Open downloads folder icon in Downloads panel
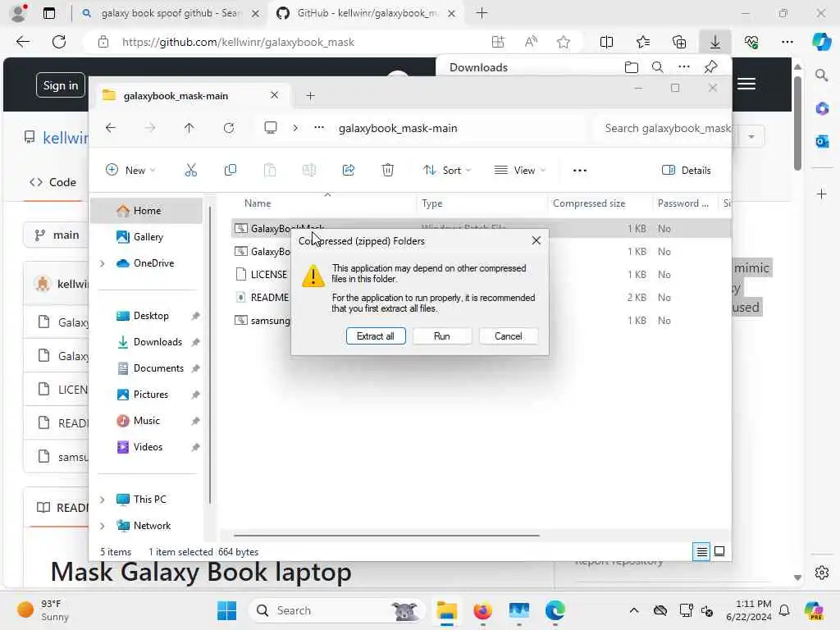840x630 pixels. pos(632,67)
